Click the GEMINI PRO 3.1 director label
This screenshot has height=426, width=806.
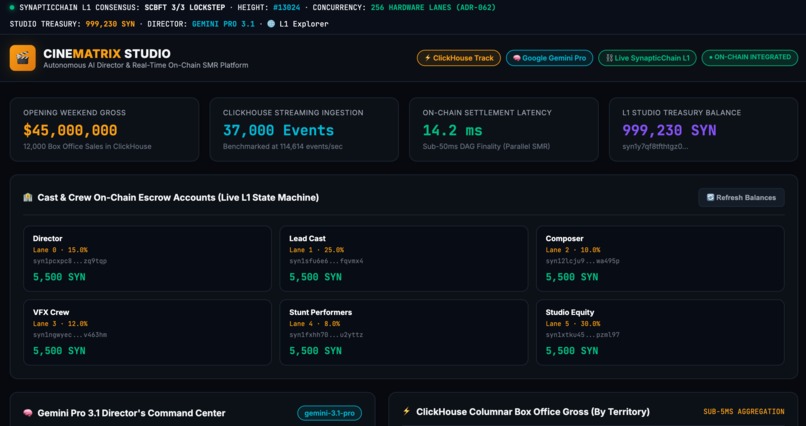(223, 24)
